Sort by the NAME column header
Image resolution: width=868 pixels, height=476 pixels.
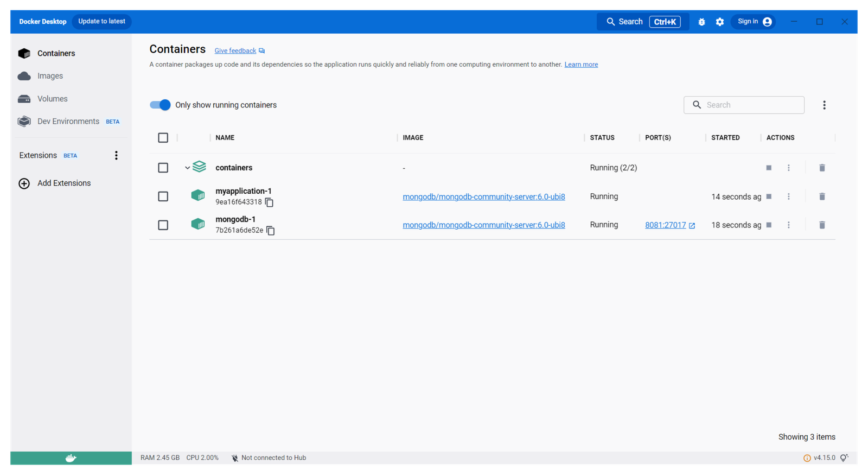click(x=225, y=138)
